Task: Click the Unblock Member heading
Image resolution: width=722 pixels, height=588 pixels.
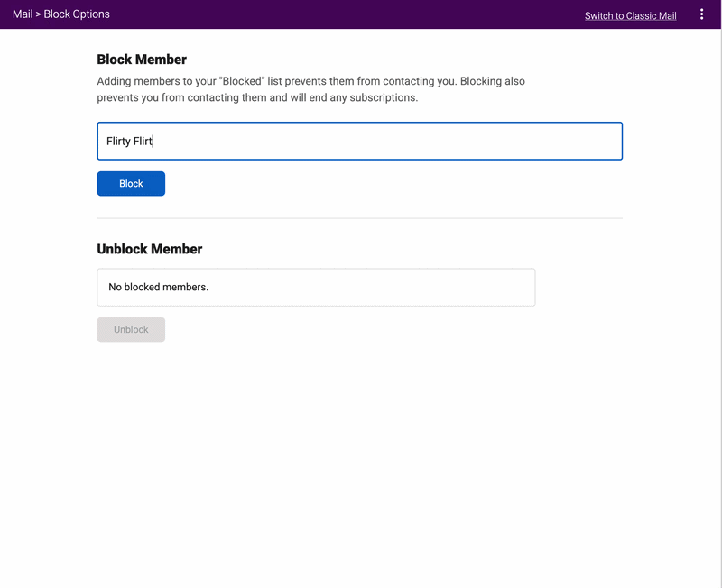Action: pos(150,249)
